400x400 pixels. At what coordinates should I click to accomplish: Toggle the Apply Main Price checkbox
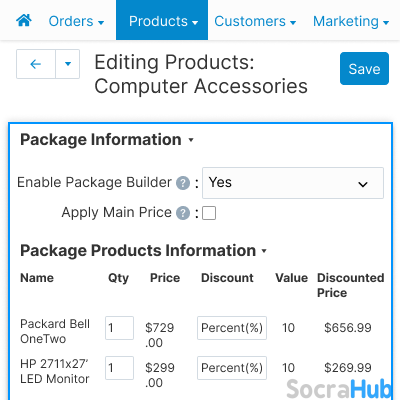click(x=209, y=213)
